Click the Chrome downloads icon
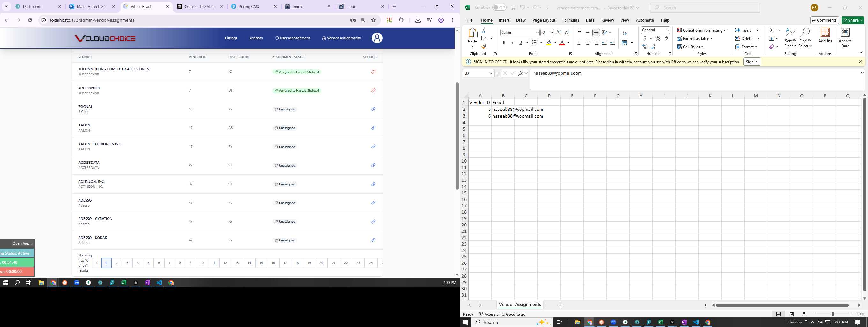868x327 pixels. [x=418, y=20]
